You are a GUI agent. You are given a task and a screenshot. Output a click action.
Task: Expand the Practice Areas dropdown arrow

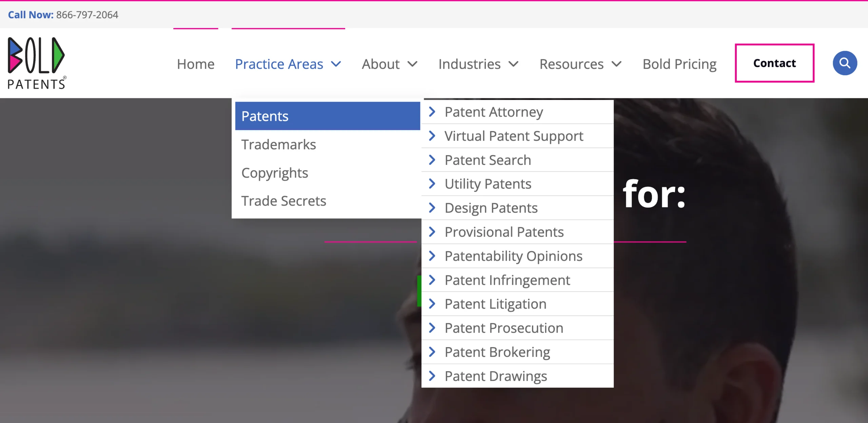coord(336,64)
